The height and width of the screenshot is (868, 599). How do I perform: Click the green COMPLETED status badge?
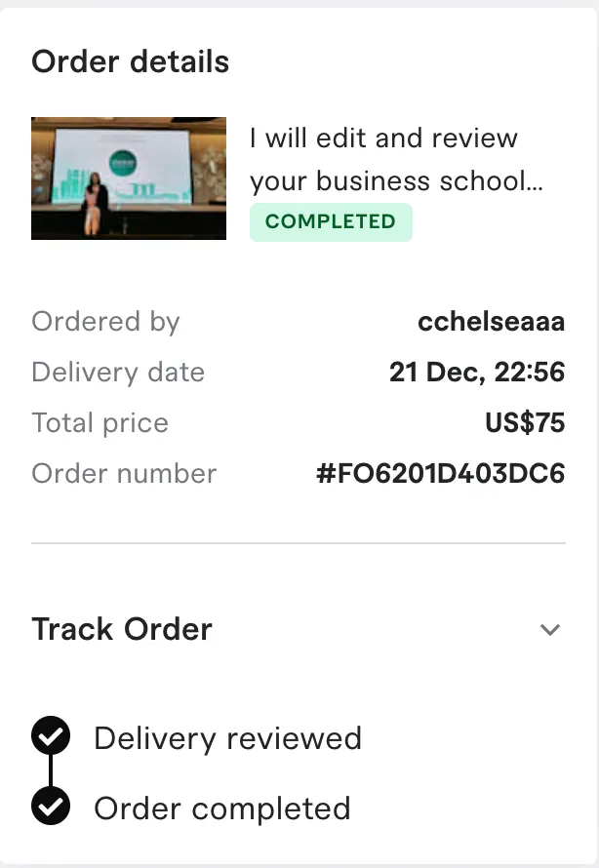pos(331,221)
